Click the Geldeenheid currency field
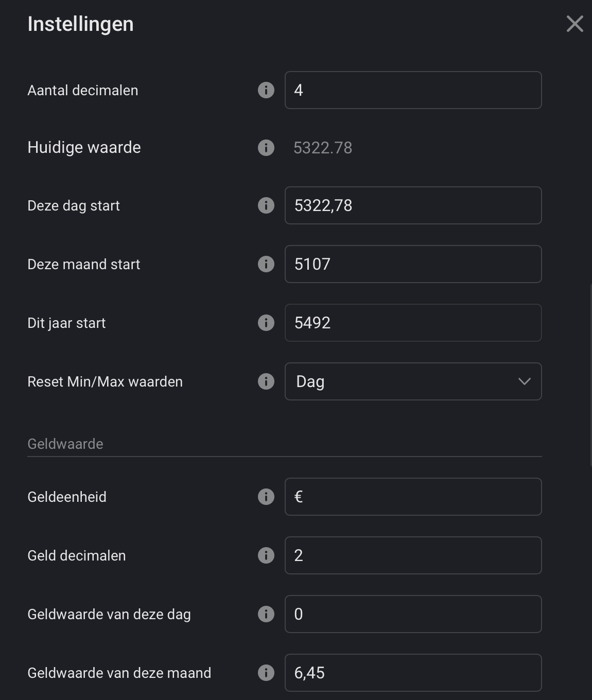This screenshot has width=592, height=700. click(x=413, y=497)
